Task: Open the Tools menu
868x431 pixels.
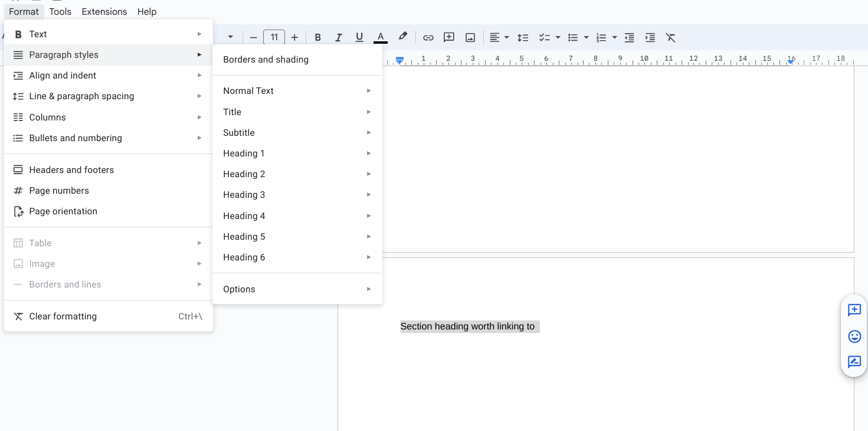Action: pos(60,11)
